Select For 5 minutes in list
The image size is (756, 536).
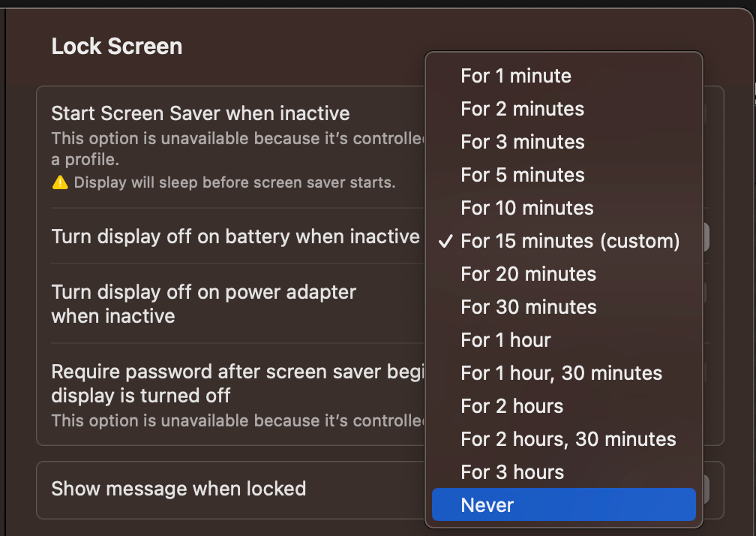[564, 175]
